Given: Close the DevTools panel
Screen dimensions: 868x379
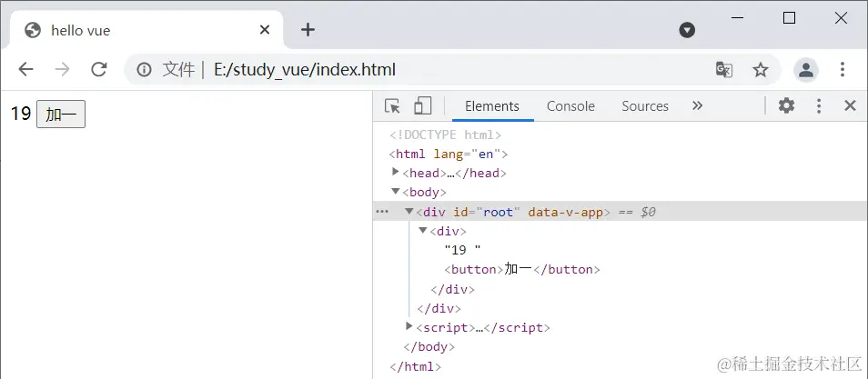Looking at the screenshot, I should [x=851, y=105].
